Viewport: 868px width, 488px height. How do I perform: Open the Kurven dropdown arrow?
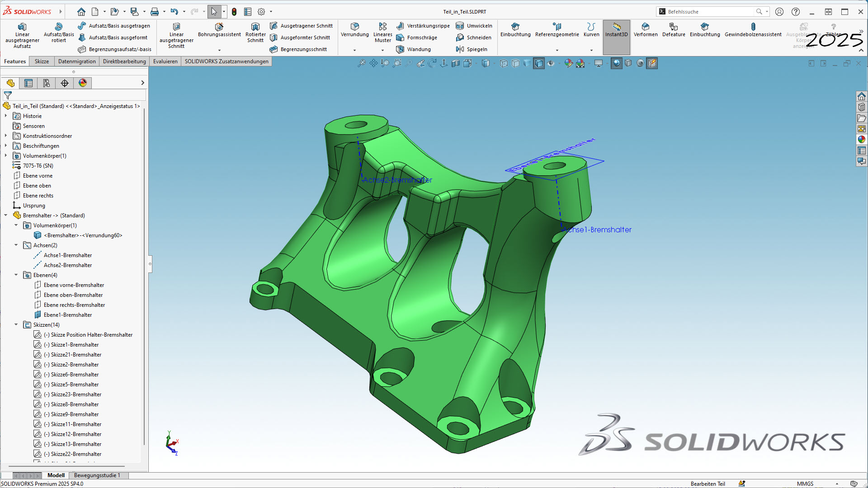(591, 50)
